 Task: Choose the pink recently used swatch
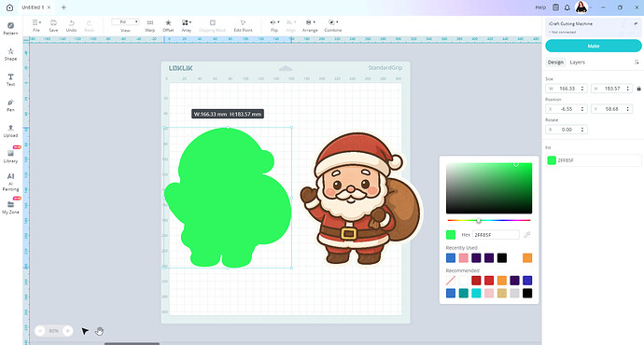[x=463, y=257]
